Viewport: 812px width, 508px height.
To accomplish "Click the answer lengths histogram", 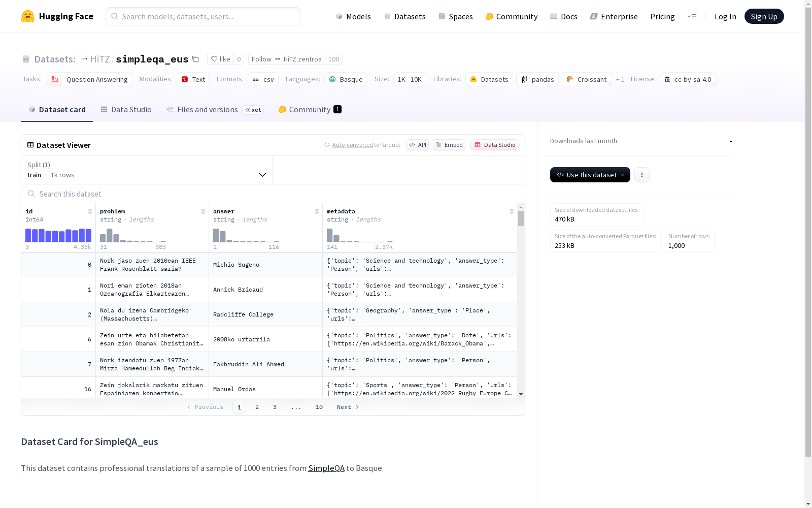I will point(246,235).
